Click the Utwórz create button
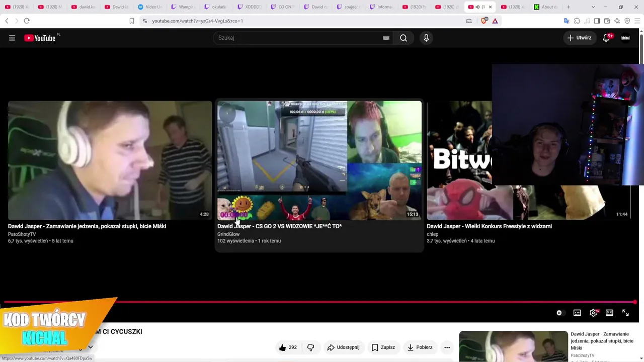Image resolution: width=644 pixels, height=362 pixels. (x=579, y=38)
